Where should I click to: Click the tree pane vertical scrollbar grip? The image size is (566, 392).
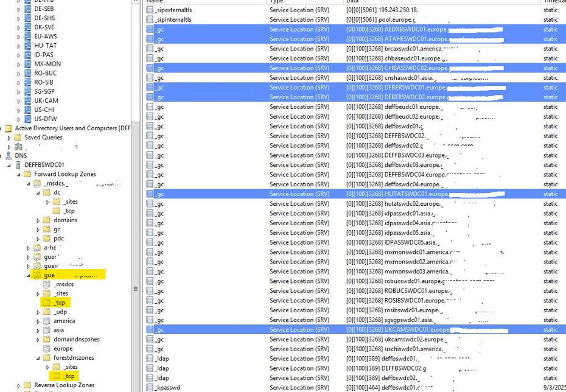coord(136,289)
